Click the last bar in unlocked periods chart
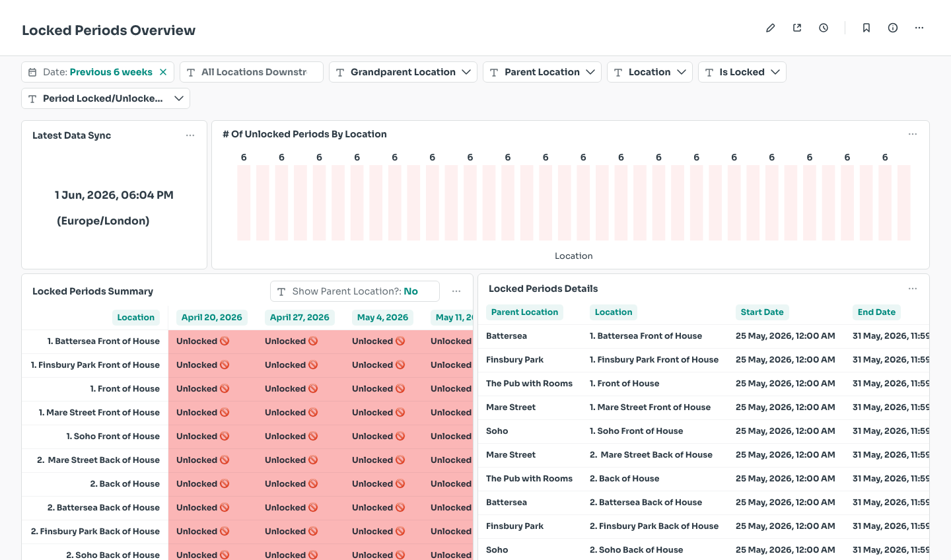951x560 pixels. (x=904, y=203)
